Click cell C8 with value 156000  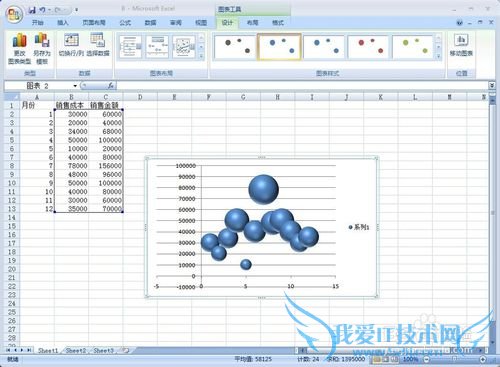(106, 166)
